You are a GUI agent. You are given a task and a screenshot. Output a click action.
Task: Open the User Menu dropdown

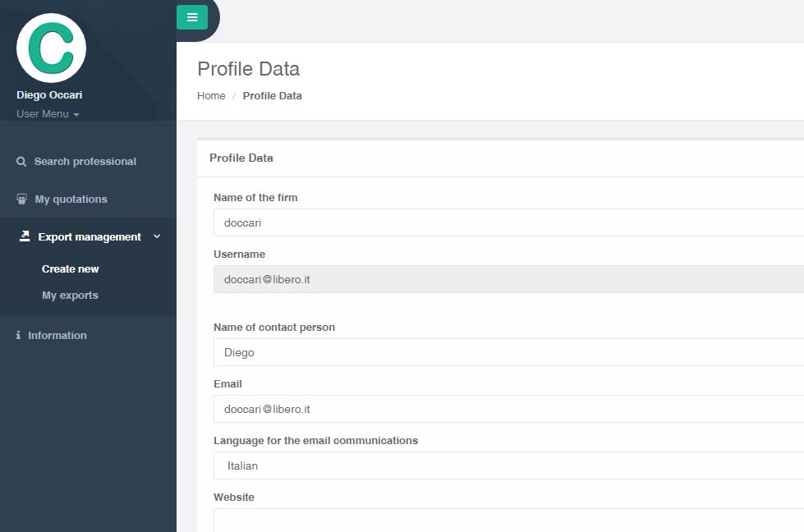(48, 114)
